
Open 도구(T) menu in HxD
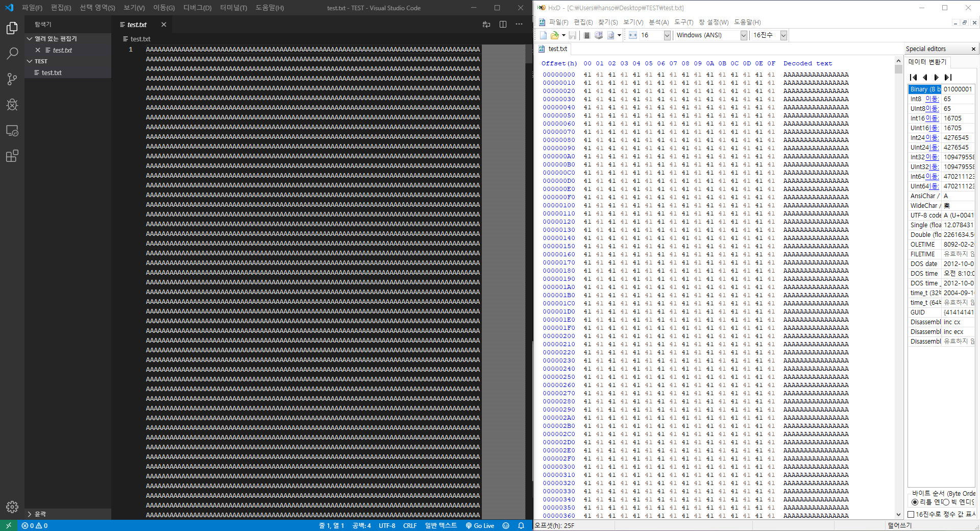[684, 22]
